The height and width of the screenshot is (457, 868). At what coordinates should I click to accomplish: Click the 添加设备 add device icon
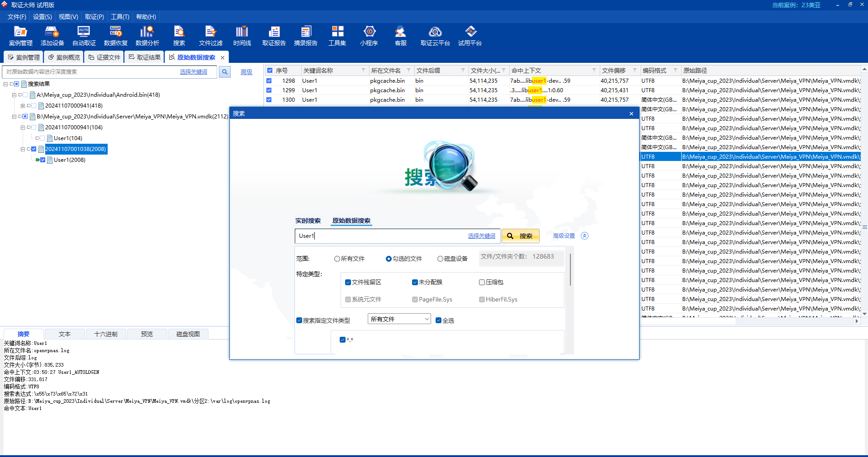coord(52,36)
